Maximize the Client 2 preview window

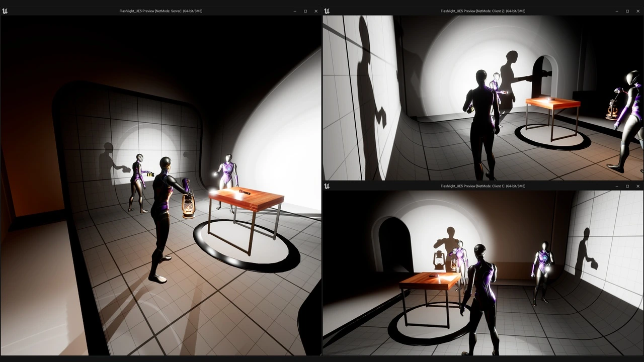[627, 11]
